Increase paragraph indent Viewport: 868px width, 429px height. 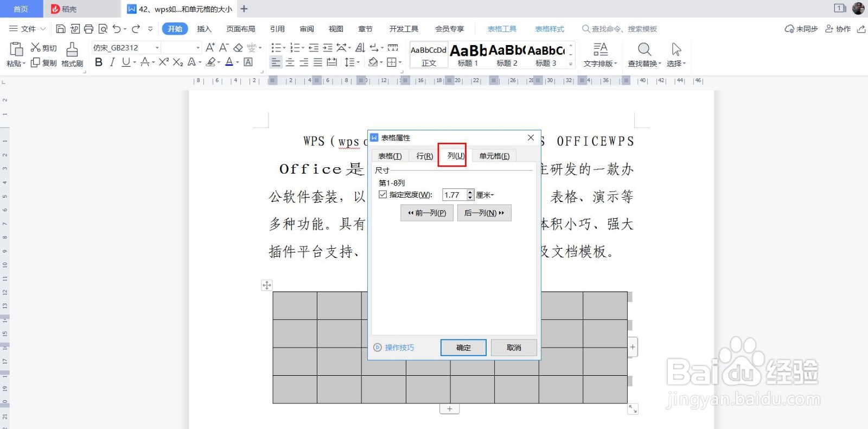328,48
